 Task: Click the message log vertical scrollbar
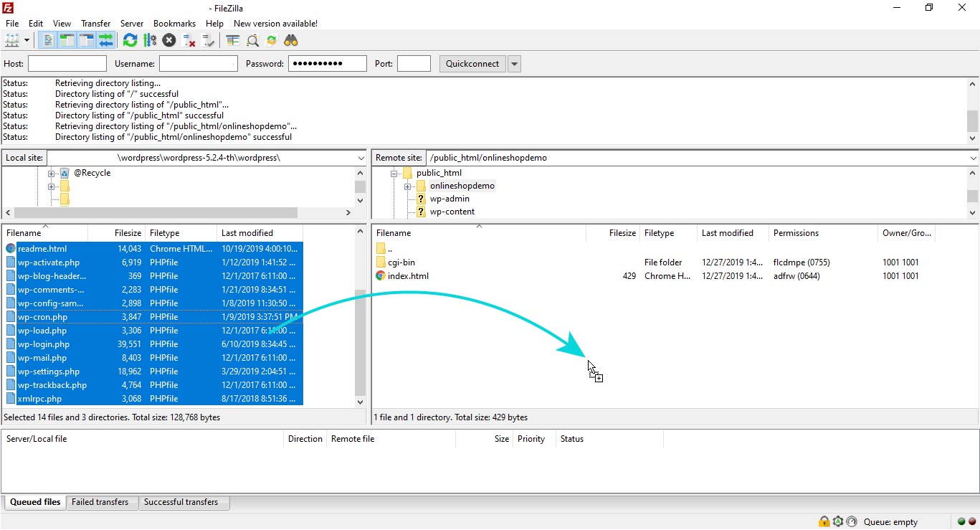[972, 110]
